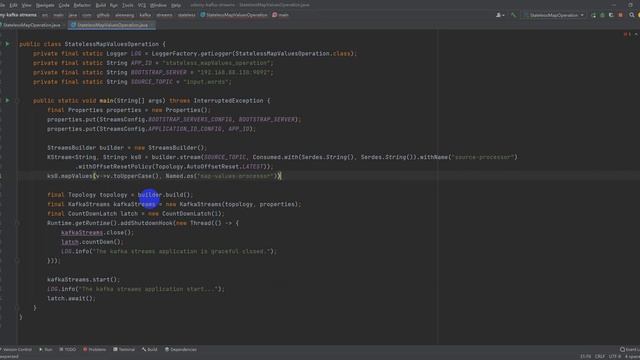Viewport: 640px width, 360px height.
Task: Click the red Stop icon in toolbar
Action: [x=620, y=15]
